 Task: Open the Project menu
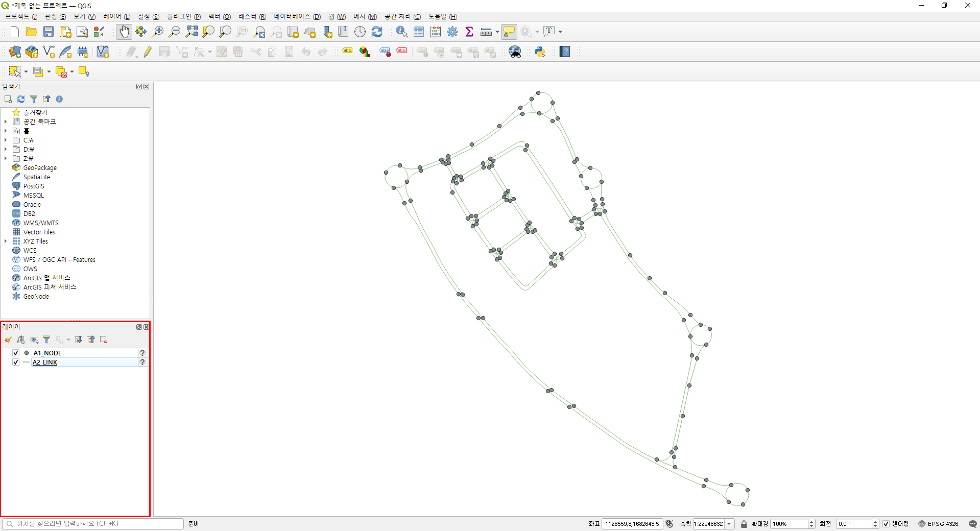click(21, 17)
